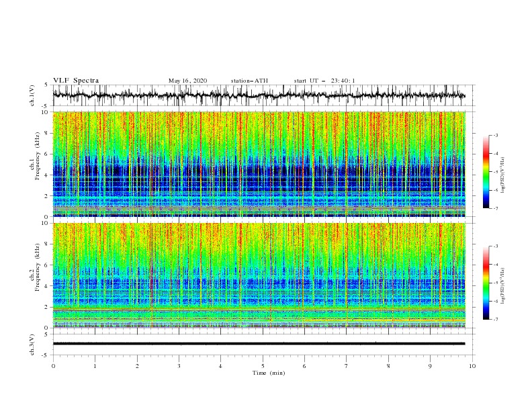Click the ch.1 voltage waveform trace
The height and width of the screenshot is (411, 532).
pos(259,95)
